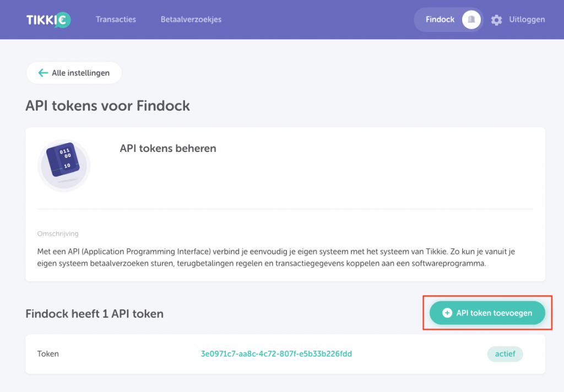Click the binary code API tokens illustration
The width and height of the screenshot is (564, 392).
click(64, 165)
